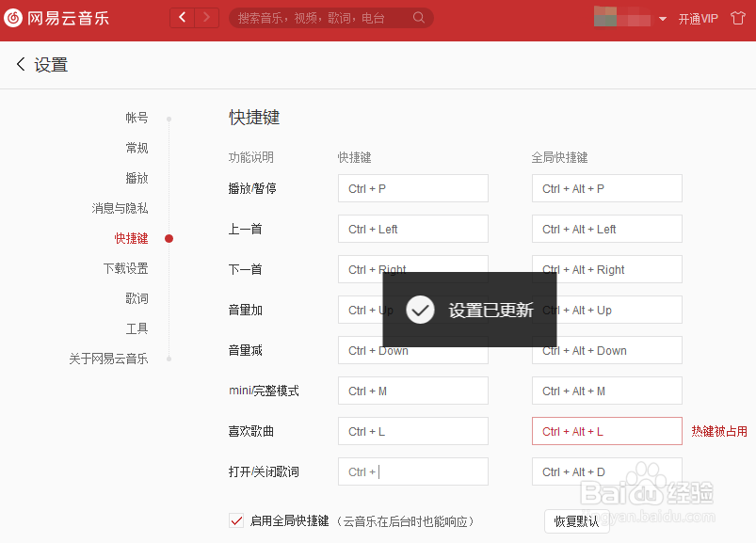The width and height of the screenshot is (756, 543).
Task: Click the mini/完整模式 row label
Action: (264, 391)
